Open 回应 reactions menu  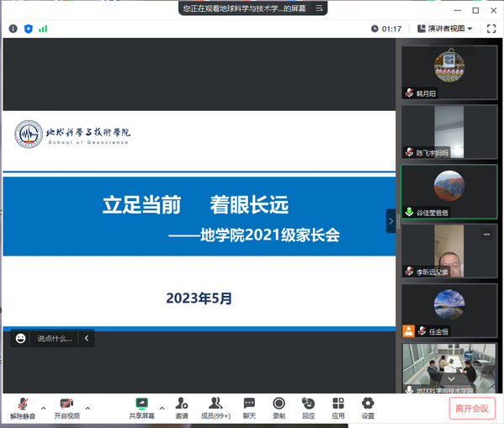308,408
